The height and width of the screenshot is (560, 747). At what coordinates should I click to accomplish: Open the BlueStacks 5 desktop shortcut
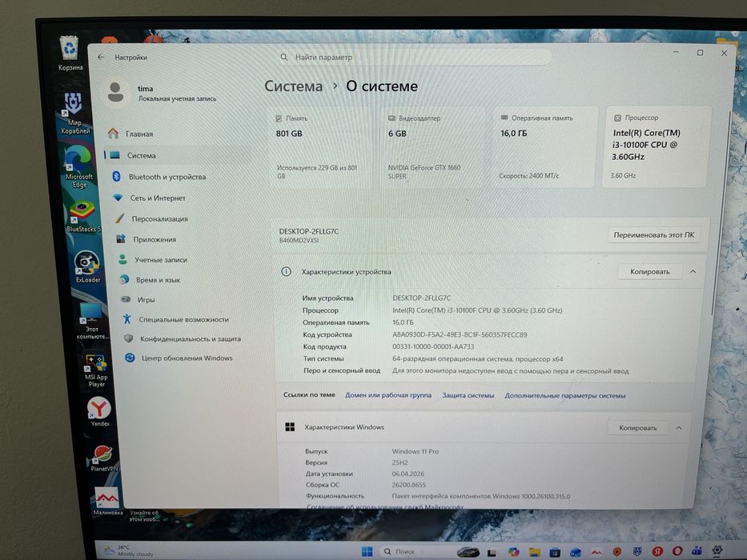click(x=83, y=216)
